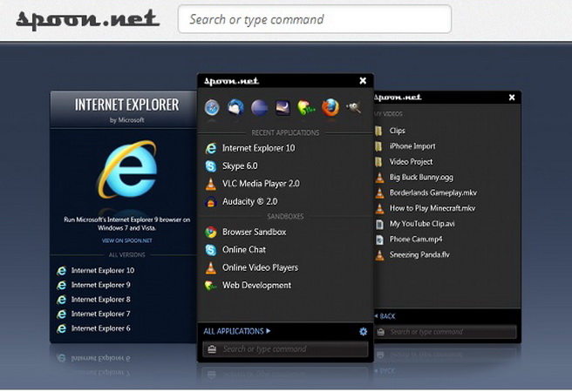Open the Audacity 2.0 headphones icon

pos(211,201)
